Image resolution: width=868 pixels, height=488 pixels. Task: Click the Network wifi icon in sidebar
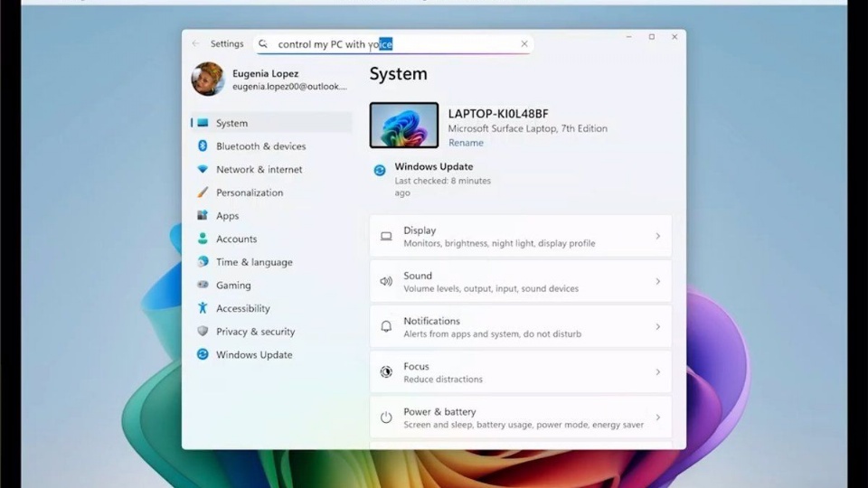(203, 169)
